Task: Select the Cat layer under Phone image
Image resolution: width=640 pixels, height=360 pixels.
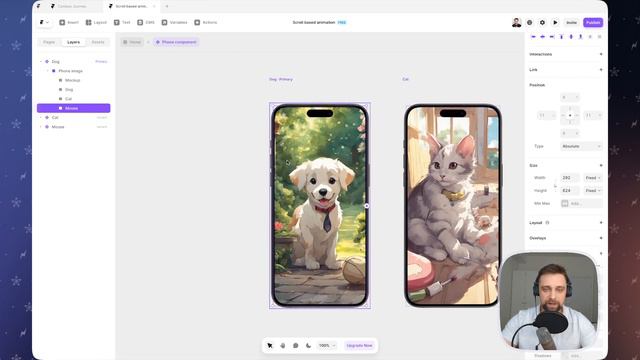Action: (x=73, y=99)
